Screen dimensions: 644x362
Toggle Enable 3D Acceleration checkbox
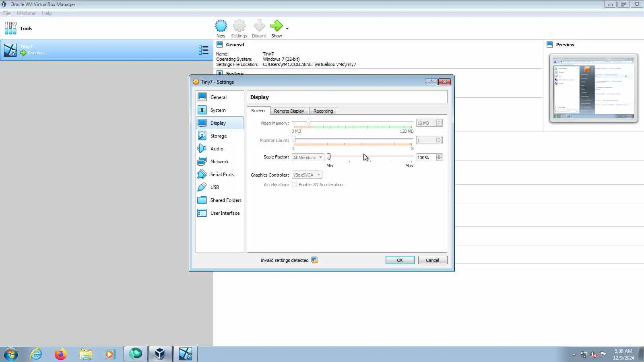pyautogui.click(x=295, y=185)
